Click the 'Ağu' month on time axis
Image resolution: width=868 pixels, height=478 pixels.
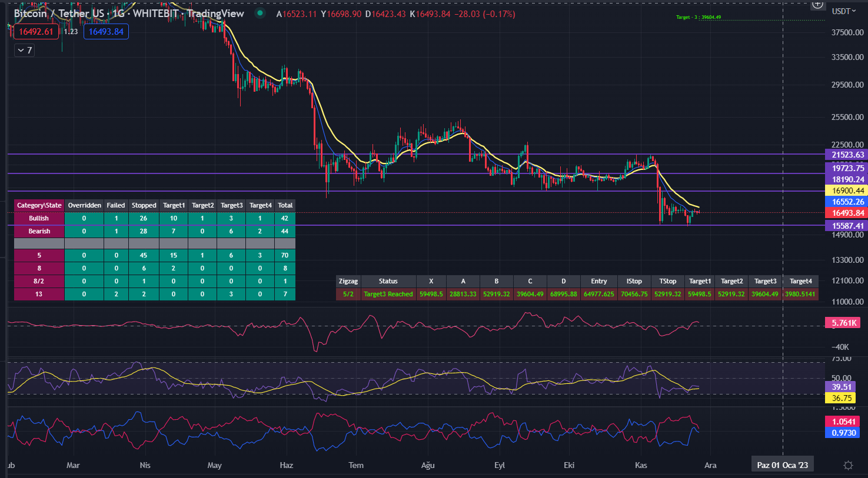428,465
